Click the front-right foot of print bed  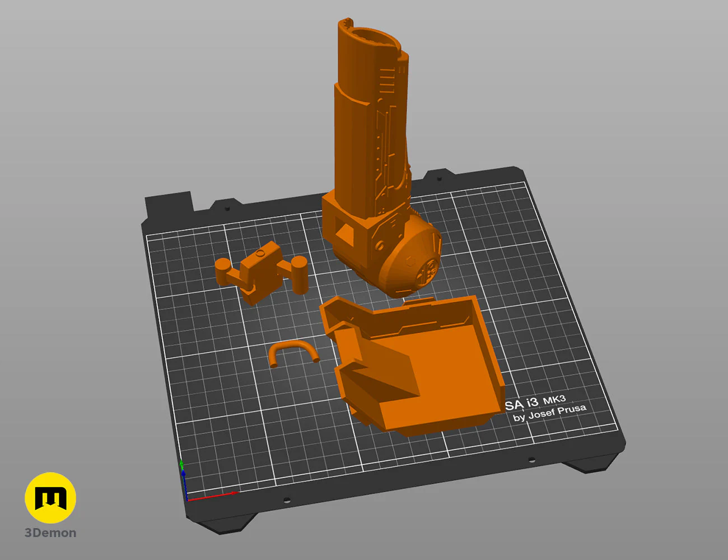click(588, 465)
